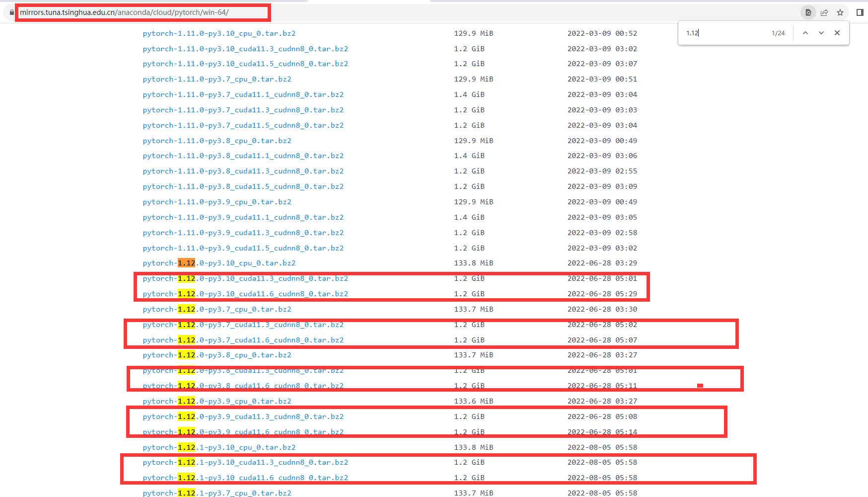Click the timestamp 2022-06-28 03:30
Screen dimensions: 868x497
click(602, 309)
